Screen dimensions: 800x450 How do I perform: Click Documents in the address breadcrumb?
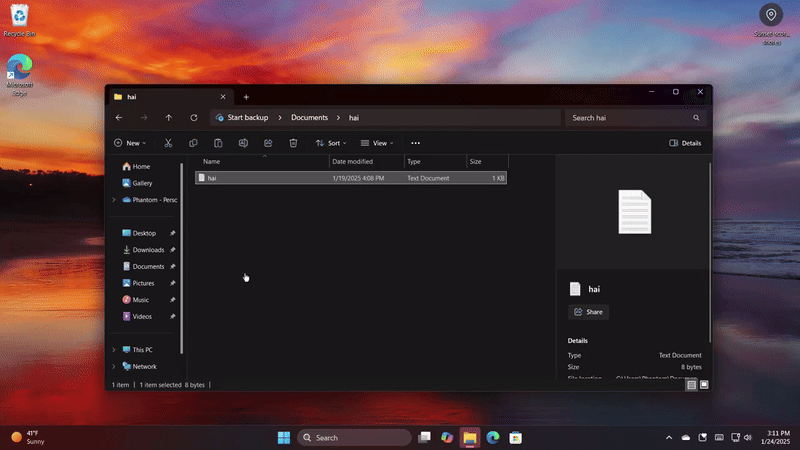[309, 118]
